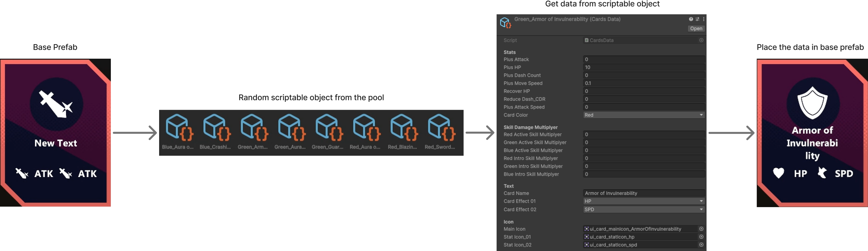
Task: Click the inspector help question-mark icon
Action: [x=691, y=19]
